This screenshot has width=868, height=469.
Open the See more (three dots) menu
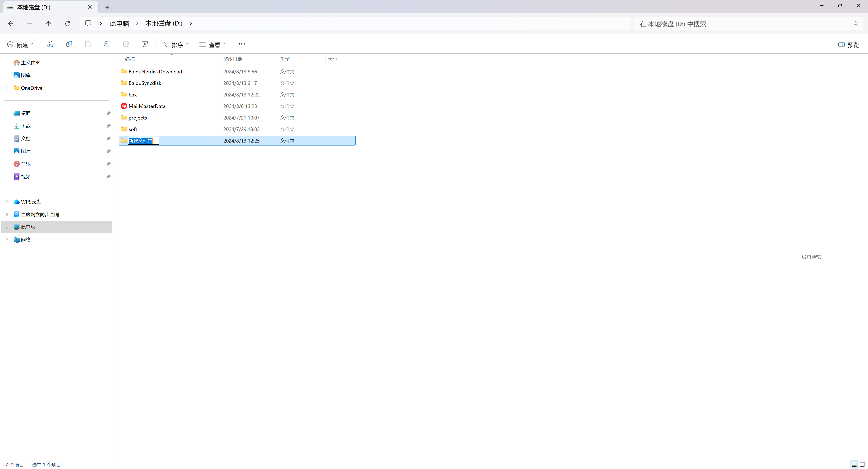[x=242, y=44]
